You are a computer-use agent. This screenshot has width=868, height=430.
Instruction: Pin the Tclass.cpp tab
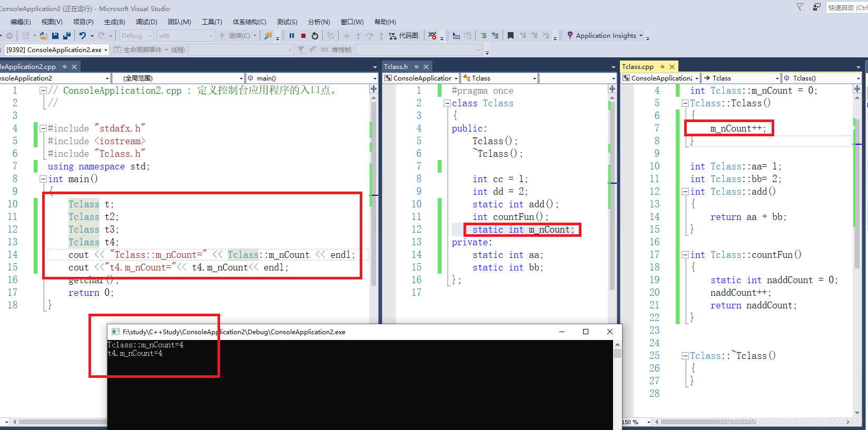coord(662,66)
